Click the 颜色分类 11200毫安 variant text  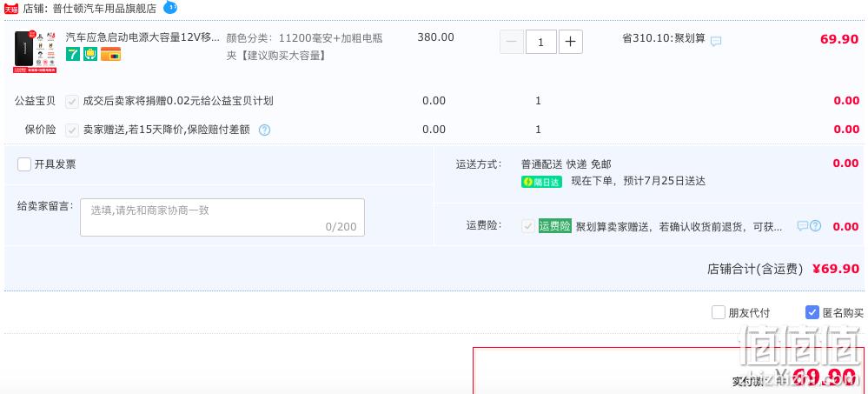pos(304,47)
